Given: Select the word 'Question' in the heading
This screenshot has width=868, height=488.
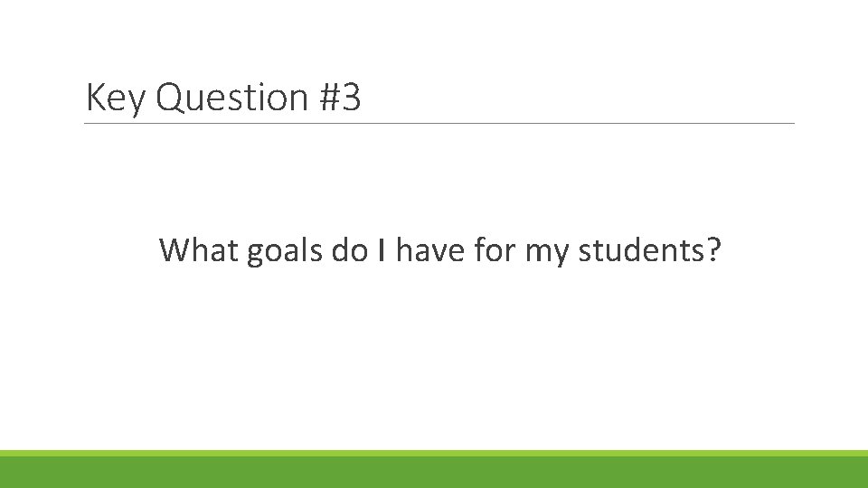Looking at the screenshot, I should [231, 98].
